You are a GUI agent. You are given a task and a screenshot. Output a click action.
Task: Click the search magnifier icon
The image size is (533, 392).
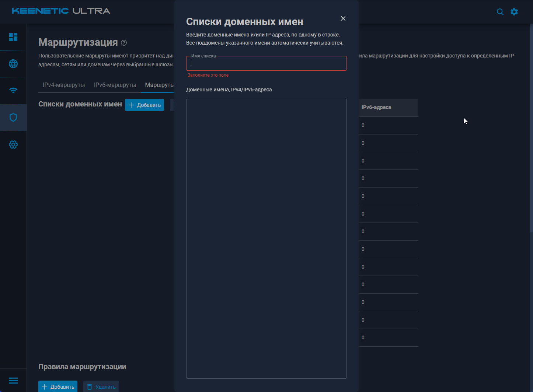pyautogui.click(x=500, y=12)
